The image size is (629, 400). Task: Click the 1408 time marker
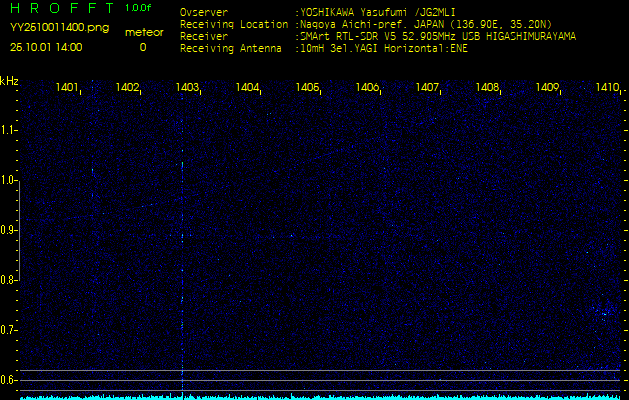click(487, 87)
